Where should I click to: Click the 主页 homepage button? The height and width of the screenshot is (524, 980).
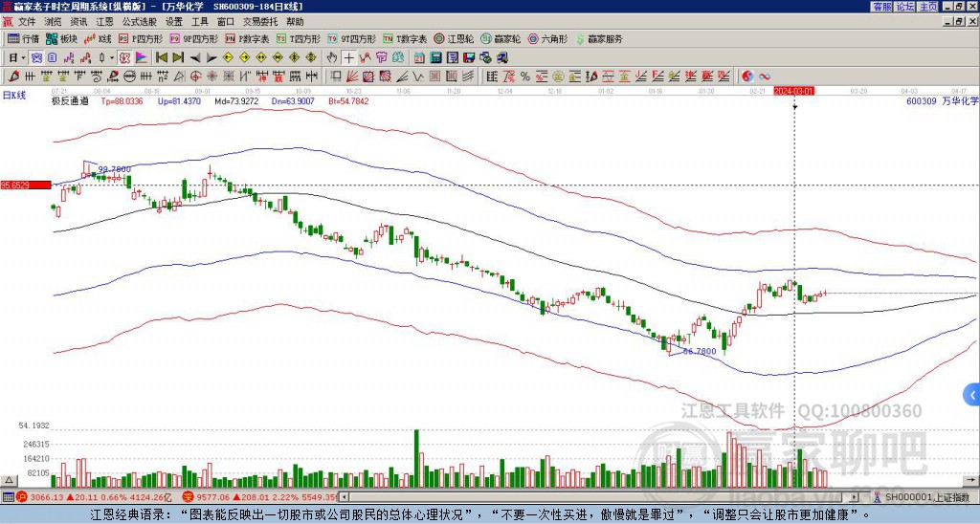click(x=928, y=7)
